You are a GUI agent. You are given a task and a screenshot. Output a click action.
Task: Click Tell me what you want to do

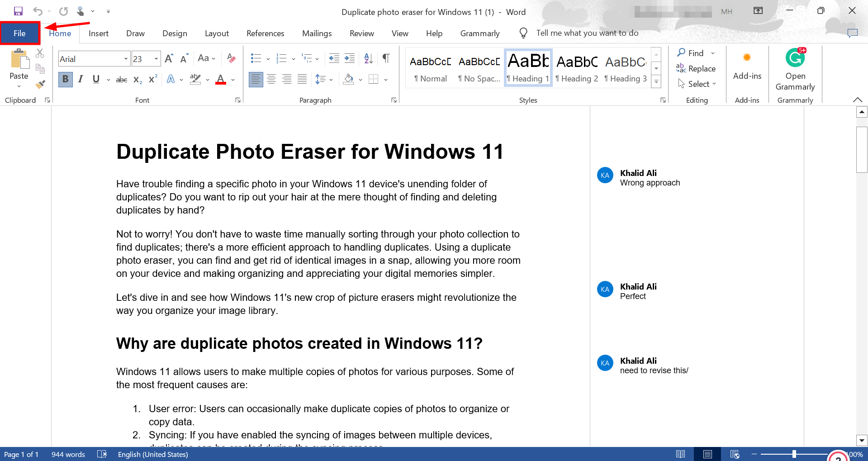[587, 33]
